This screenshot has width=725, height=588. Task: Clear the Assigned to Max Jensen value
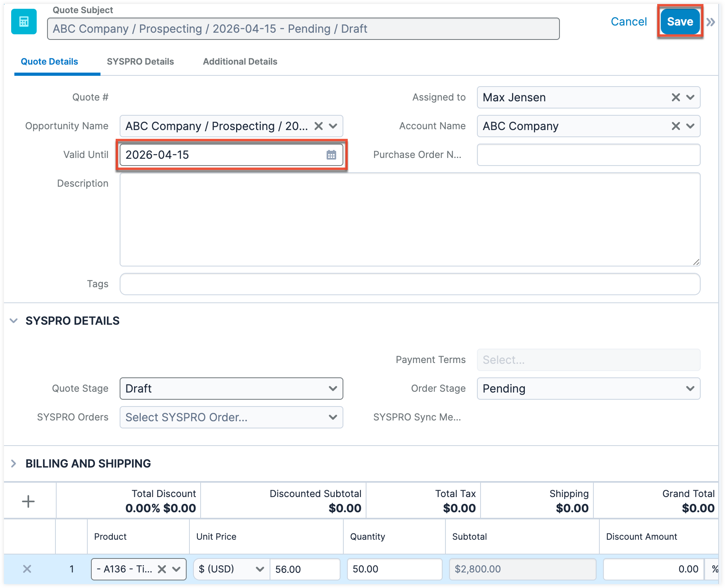pyautogui.click(x=676, y=97)
